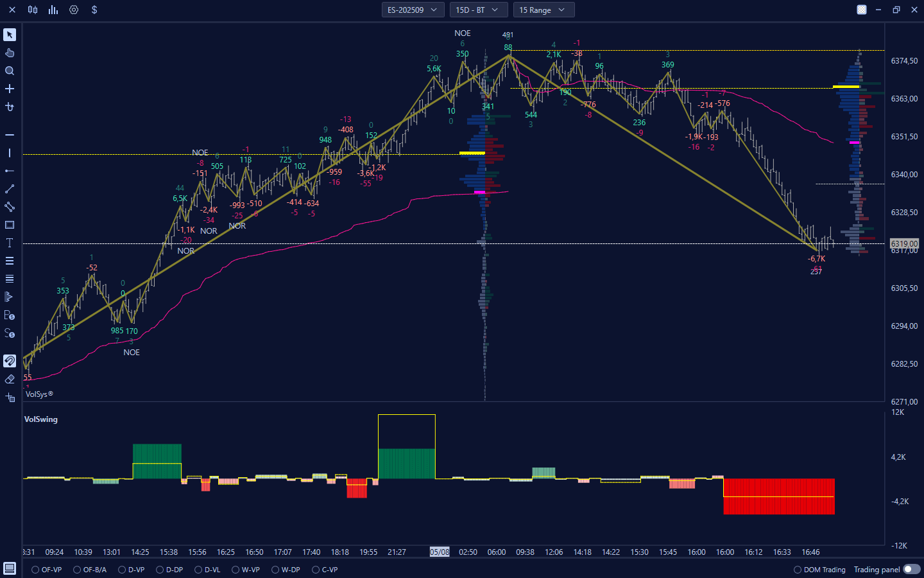Click the VolSwing indicator label
Screen dimensions: 924x578
[x=41, y=419]
